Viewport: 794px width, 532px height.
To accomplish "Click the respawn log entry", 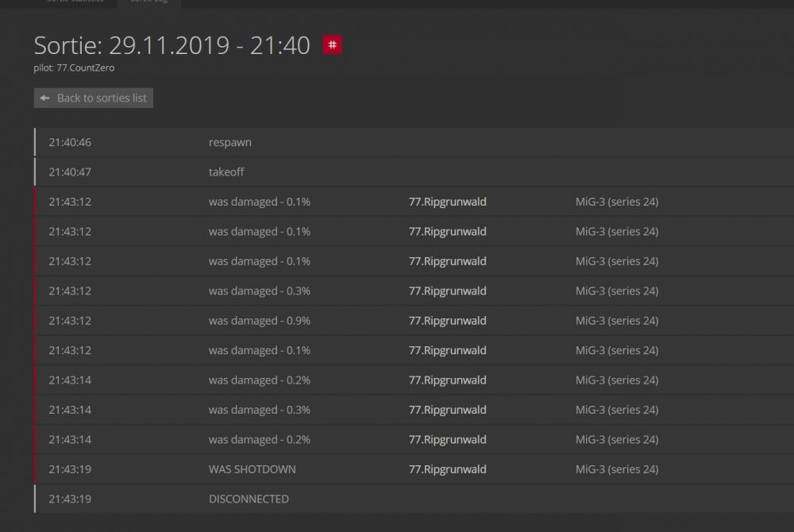I will tap(230, 142).
